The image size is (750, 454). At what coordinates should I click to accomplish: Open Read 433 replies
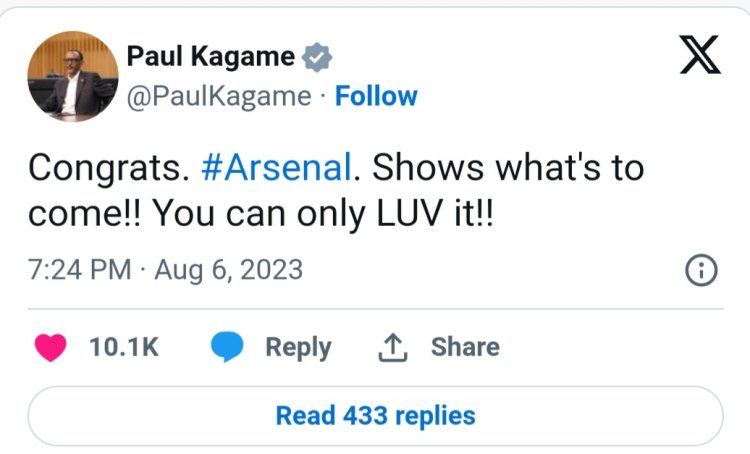[x=375, y=414]
